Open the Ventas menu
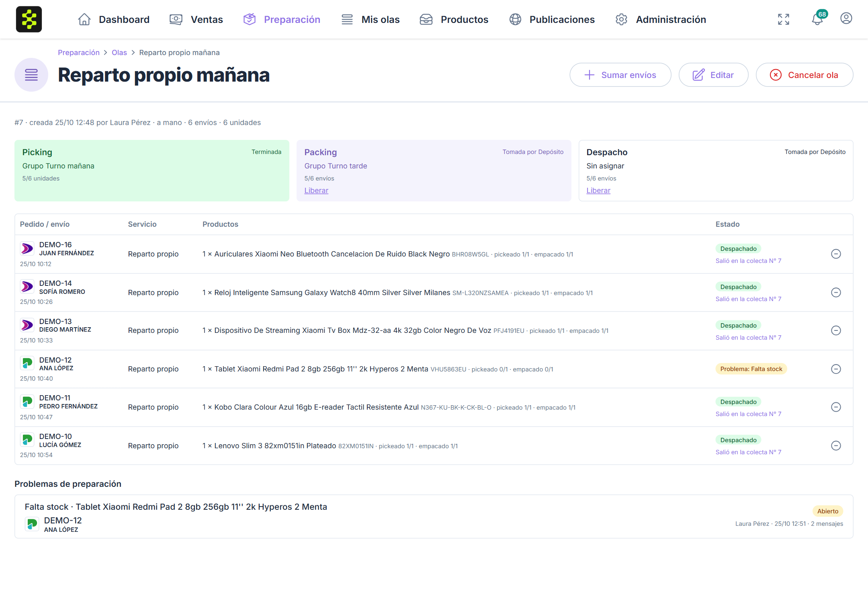 tap(196, 19)
